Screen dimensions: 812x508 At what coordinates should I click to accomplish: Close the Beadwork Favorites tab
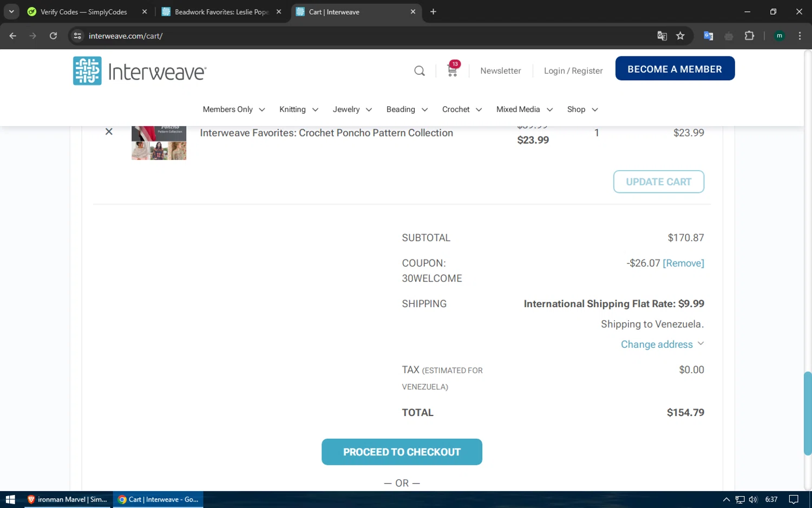click(x=279, y=11)
